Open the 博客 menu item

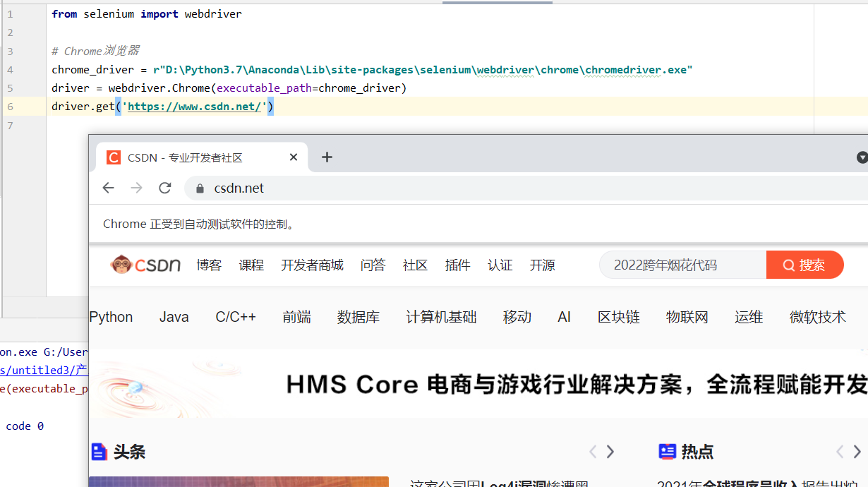(209, 265)
